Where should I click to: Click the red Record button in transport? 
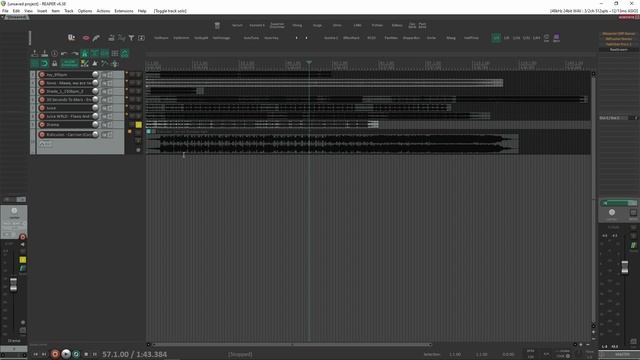click(x=55, y=354)
